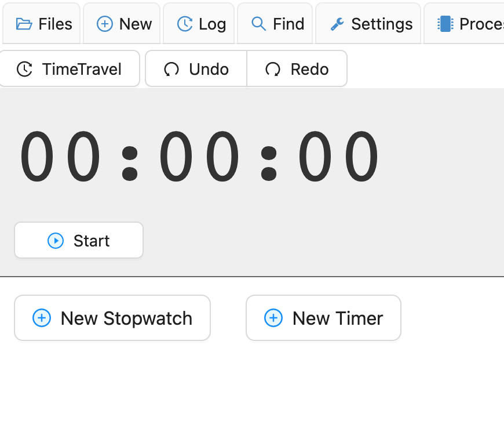Image resolution: width=504 pixels, height=428 pixels.
Task: Click the magnifying glass icon on Find
Action: [x=257, y=24]
